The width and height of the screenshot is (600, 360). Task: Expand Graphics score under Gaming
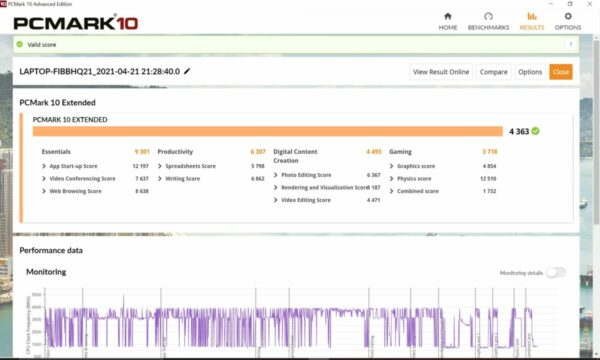(x=391, y=166)
